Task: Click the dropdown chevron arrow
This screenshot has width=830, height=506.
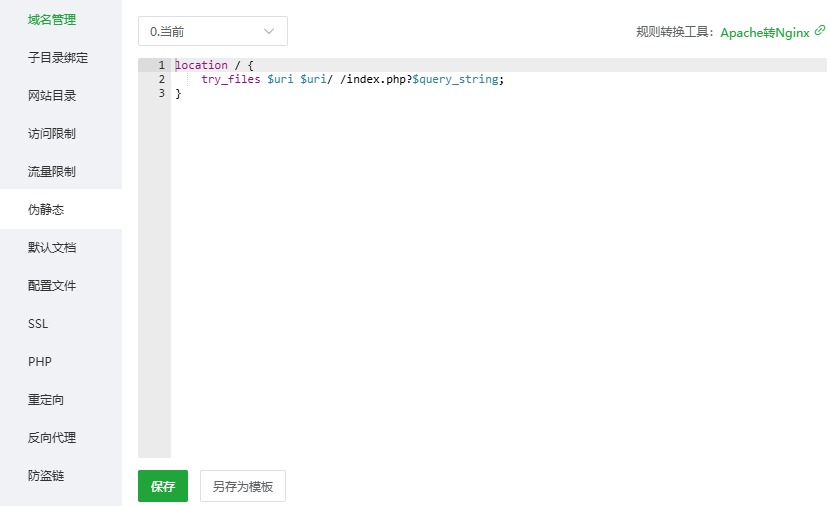Action: click(268, 31)
